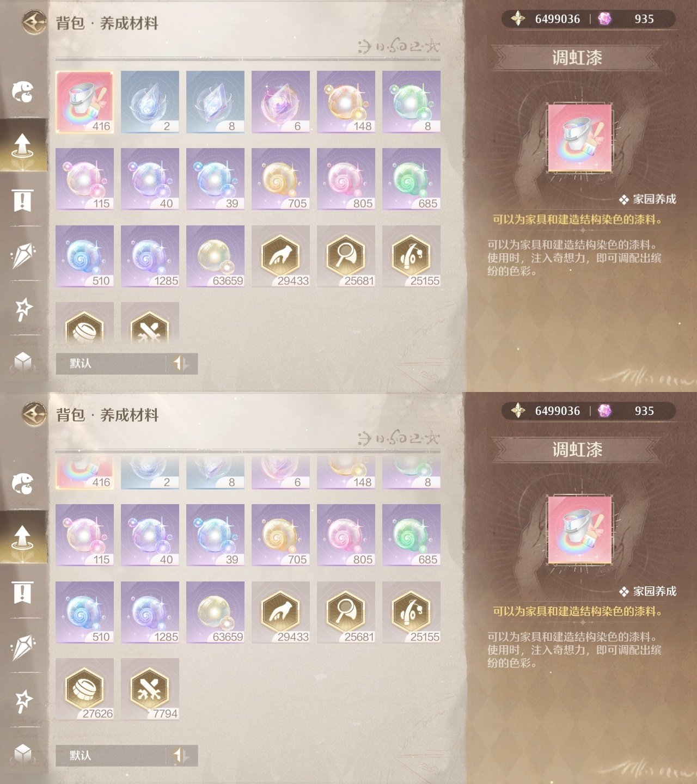Select the drum badge item with count 27626
This screenshot has height=784, width=697.
[x=85, y=689]
